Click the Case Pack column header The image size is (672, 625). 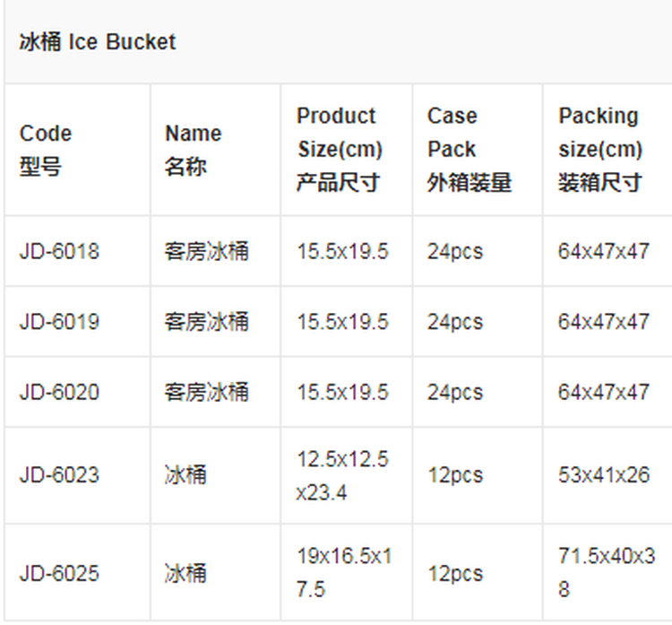pyautogui.click(x=469, y=150)
